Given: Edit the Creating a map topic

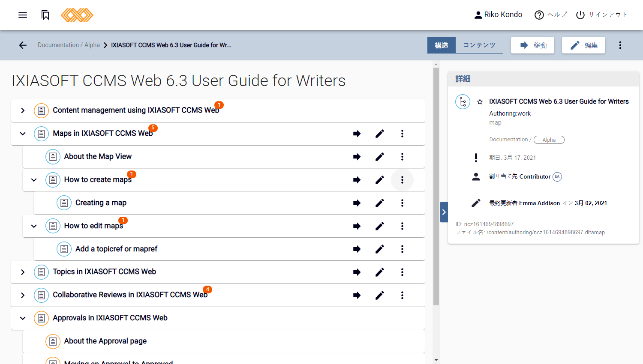Looking at the screenshot, I should click(x=380, y=203).
